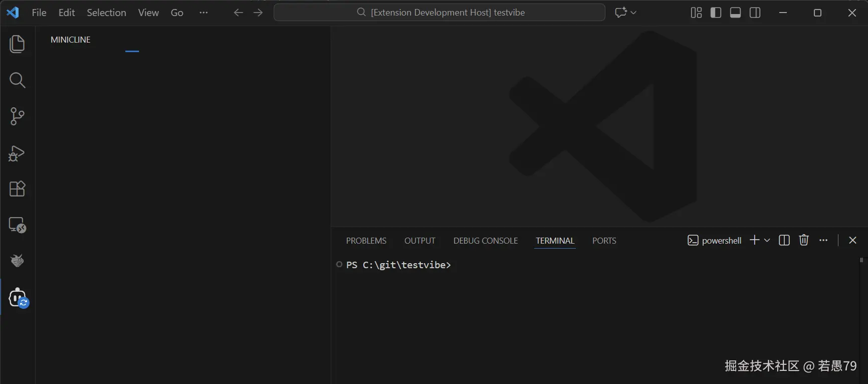Image resolution: width=868 pixels, height=384 pixels.
Task: Expand the chat dropdown chevron in title bar
Action: tap(633, 13)
